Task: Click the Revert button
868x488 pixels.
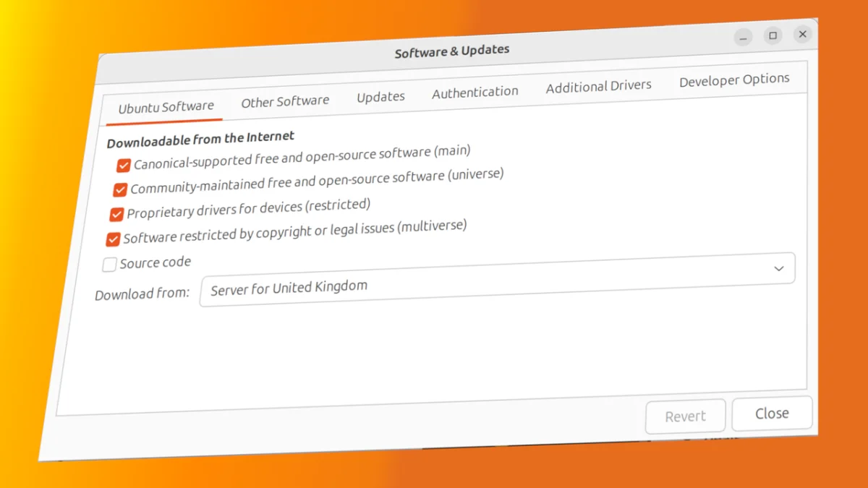Action: (685, 416)
